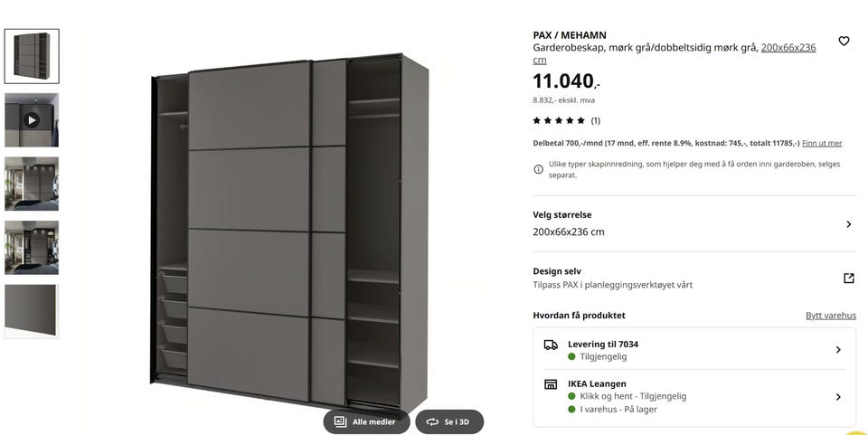
Task: Click the delivery truck icon
Action: coord(551,345)
